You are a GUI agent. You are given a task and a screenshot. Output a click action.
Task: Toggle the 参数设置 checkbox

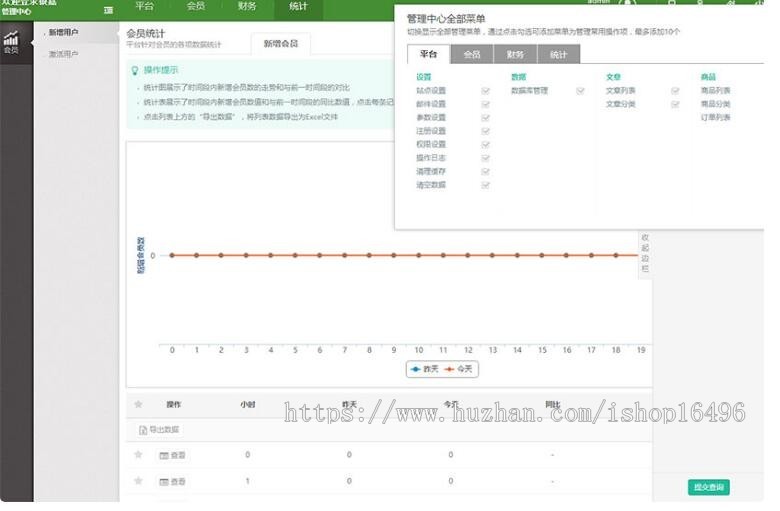pyautogui.click(x=486, y=118)
